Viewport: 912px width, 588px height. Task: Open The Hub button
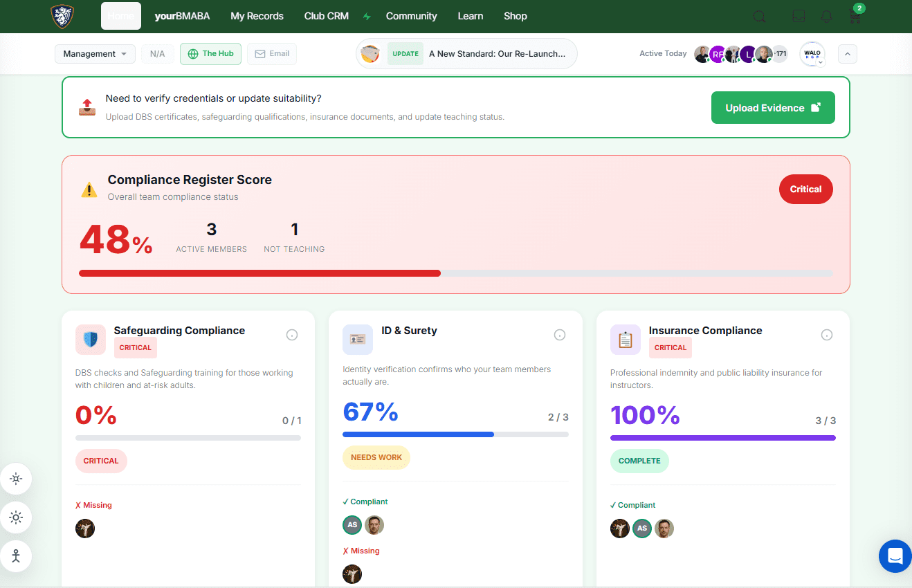(x=210, y=54)
